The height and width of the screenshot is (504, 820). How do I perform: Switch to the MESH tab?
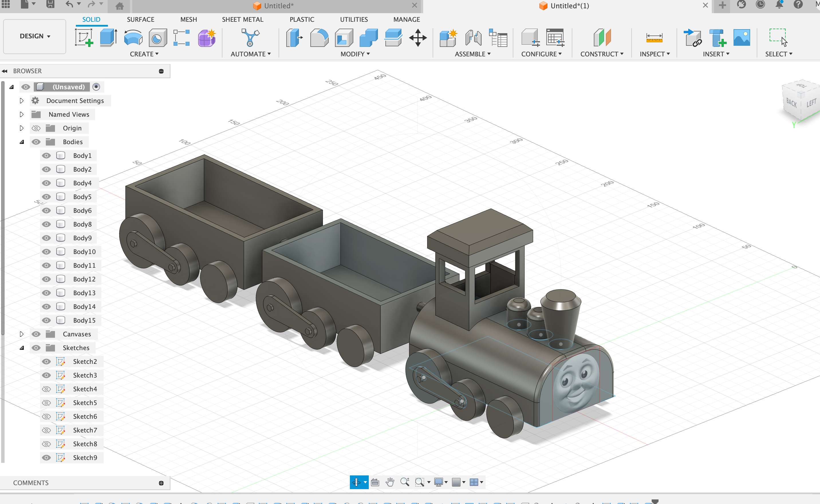click(x=188, y=19)
